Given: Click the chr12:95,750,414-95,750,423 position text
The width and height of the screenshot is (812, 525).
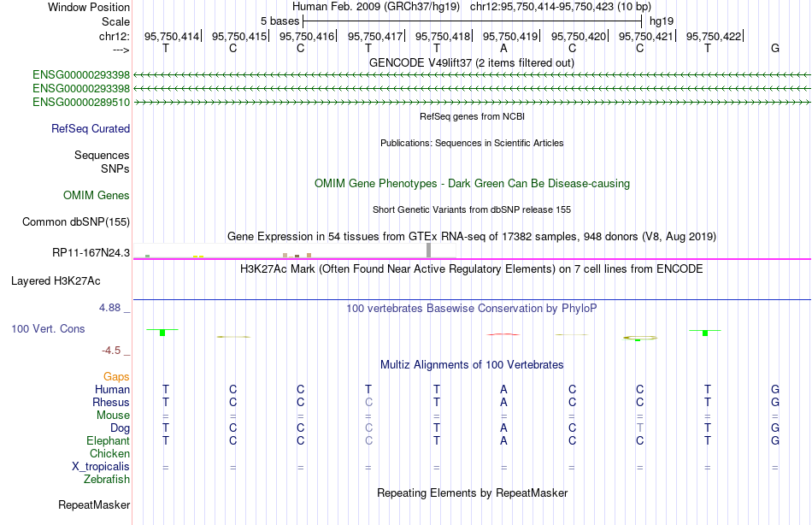Looking at the screenshot, I should 561,7.
